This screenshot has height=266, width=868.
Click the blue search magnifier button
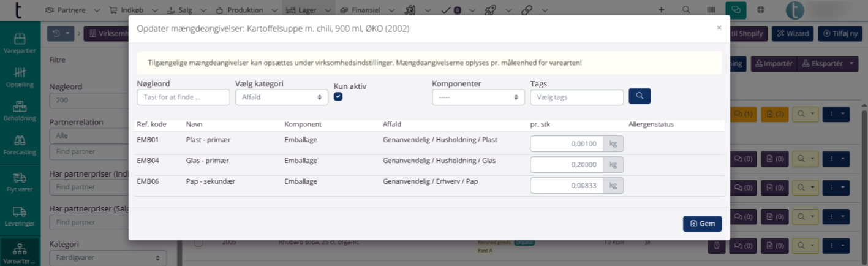click(640, 96)
